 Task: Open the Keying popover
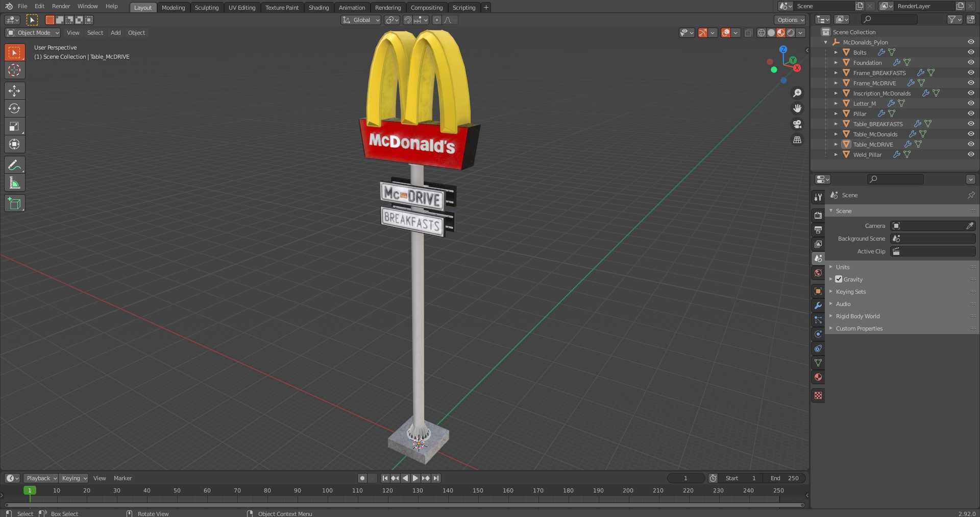(x=74, y=478)
